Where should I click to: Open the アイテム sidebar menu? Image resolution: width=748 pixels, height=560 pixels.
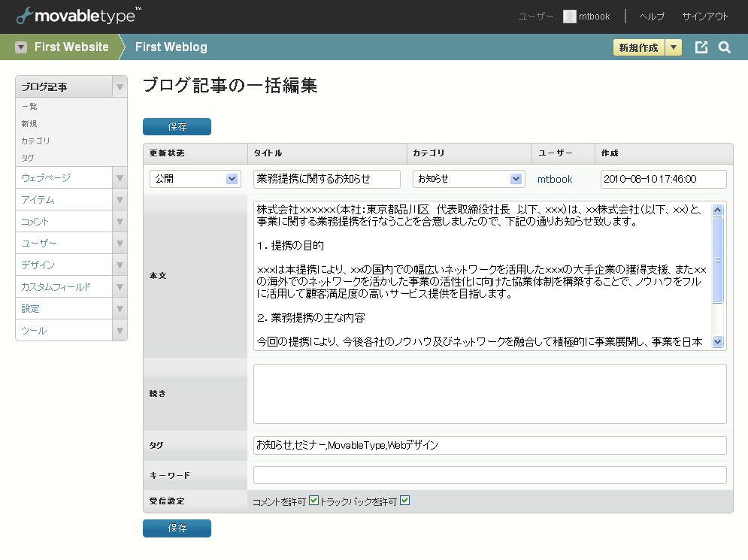[64, 200]
